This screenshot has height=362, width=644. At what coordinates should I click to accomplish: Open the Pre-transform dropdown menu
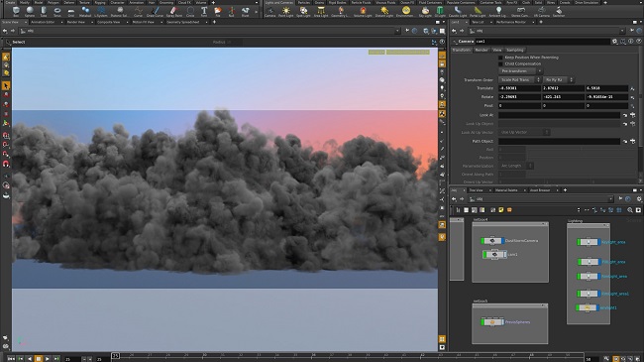tap(520, 71)
